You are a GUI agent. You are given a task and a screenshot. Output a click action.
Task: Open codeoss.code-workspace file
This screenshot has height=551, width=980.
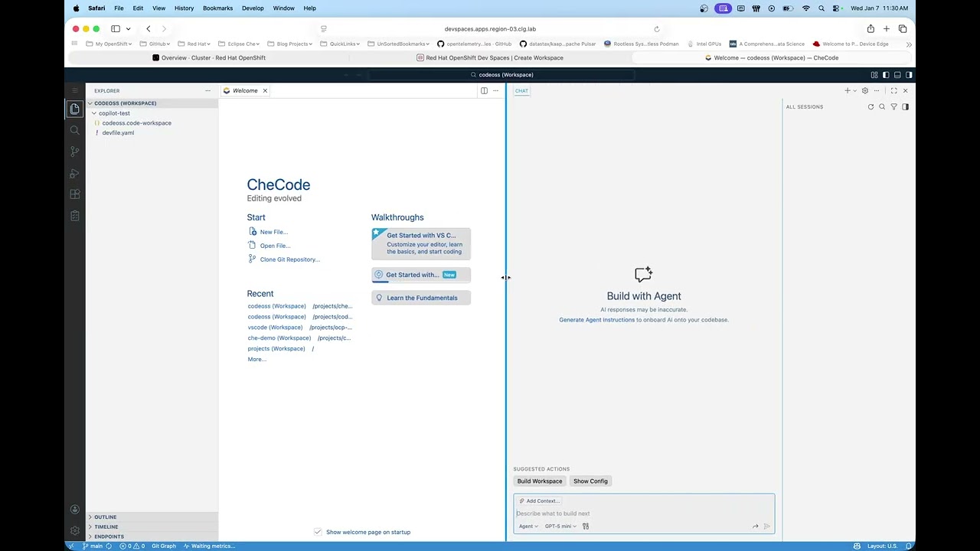136,123
